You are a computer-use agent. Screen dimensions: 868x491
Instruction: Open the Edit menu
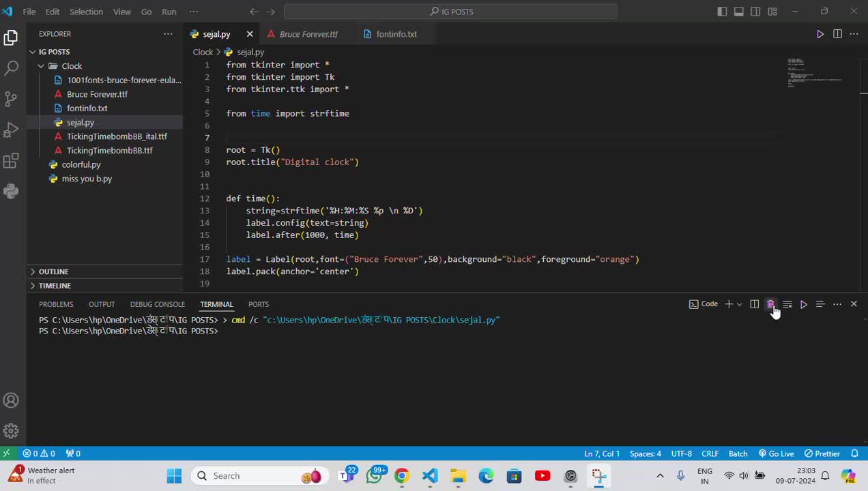[x=53, y=12]
